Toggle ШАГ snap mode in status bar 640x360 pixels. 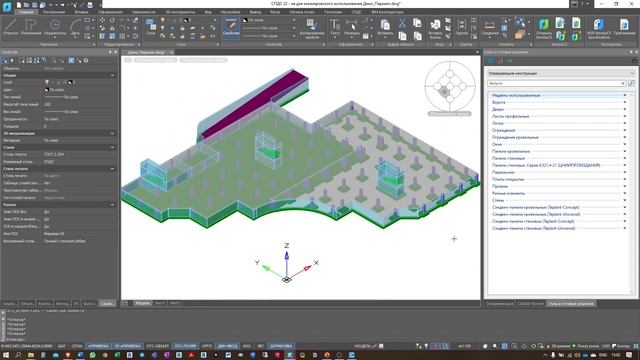pyautogui.click(x=62, y=346)
